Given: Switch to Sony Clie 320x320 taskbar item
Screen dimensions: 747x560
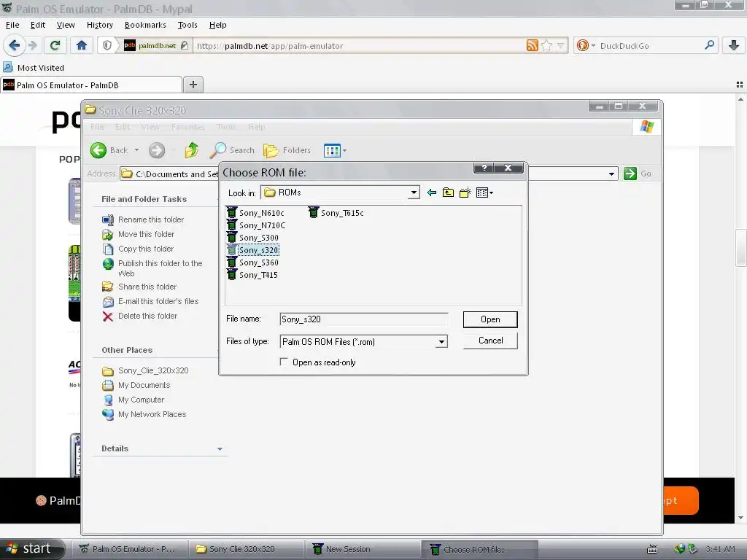Looking at the screenshot, I should click(247, 549).
